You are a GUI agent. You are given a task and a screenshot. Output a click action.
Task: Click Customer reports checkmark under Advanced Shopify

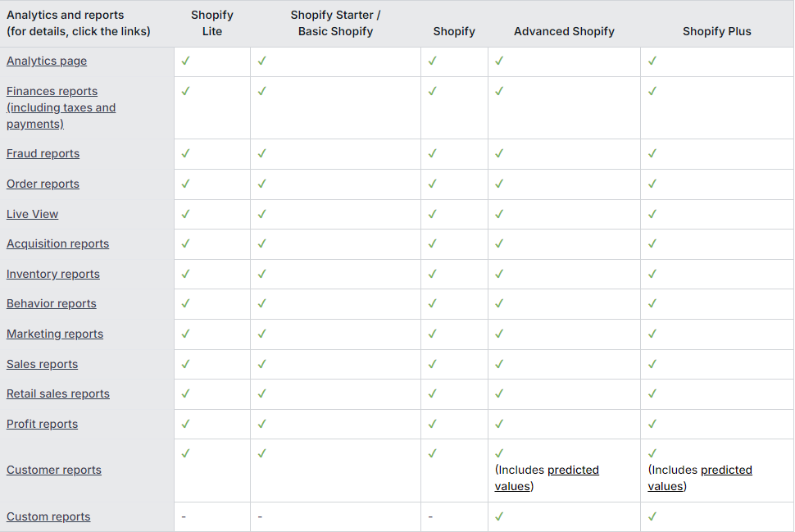[x=499, y=453]
